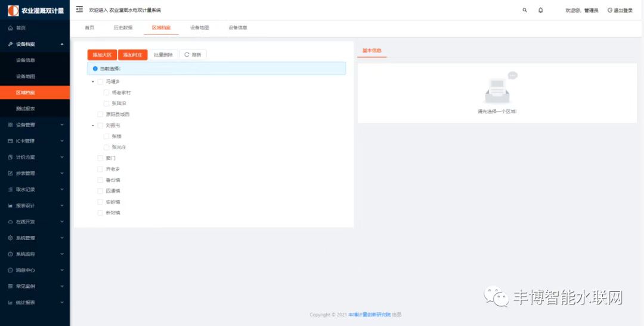644x326 pixels.
Task: Check the 杨老家村 checkbox
Action: (x=106, y=93)
